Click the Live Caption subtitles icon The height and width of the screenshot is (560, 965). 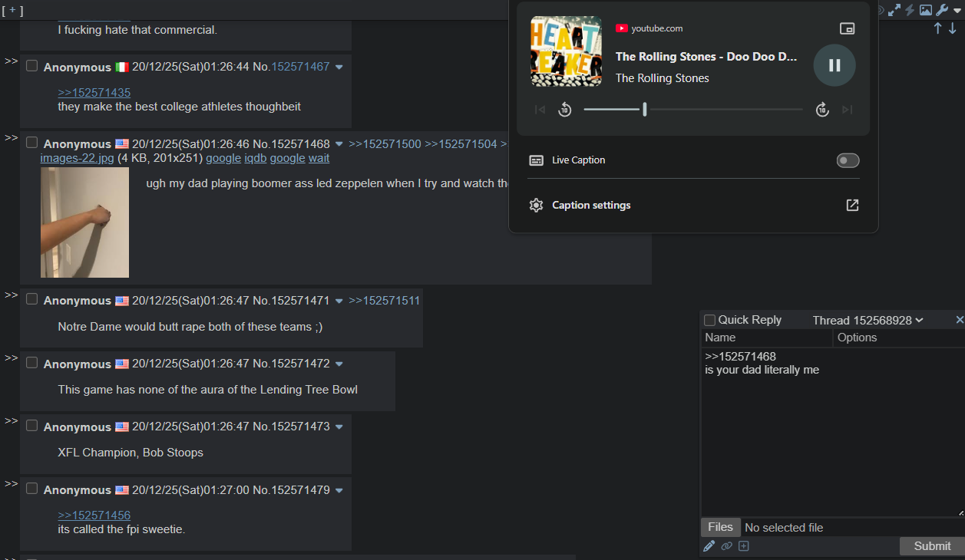coord(537,160)
